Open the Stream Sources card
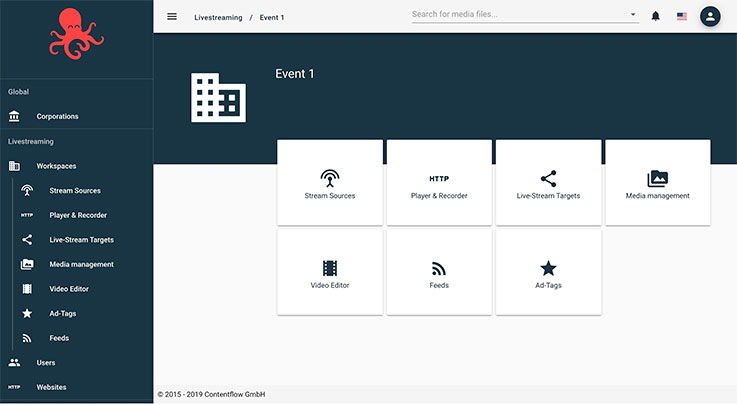Image resolution: width=737 pixels, height=404 pixels. pos(330,182)
